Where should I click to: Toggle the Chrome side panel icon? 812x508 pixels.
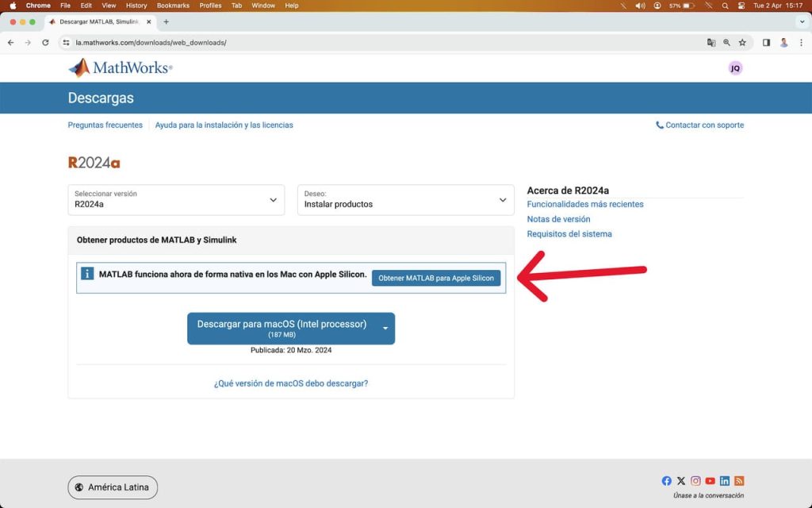click(x=767, y=43)
